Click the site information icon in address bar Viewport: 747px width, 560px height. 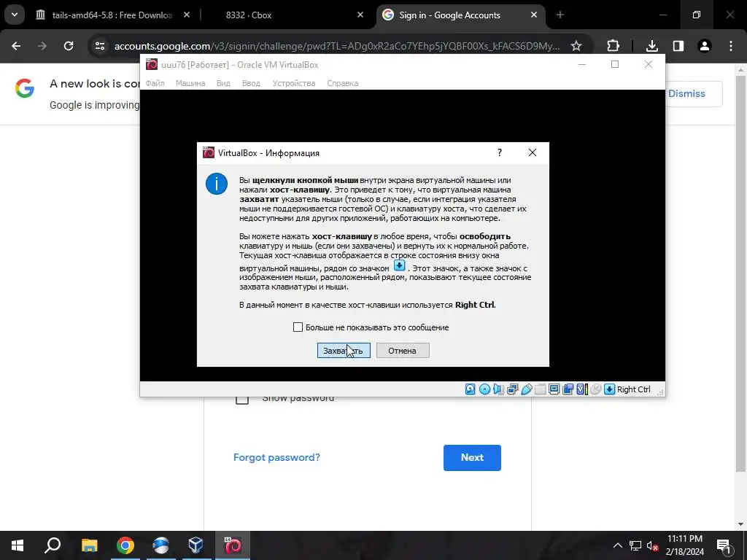click(100, 46)
